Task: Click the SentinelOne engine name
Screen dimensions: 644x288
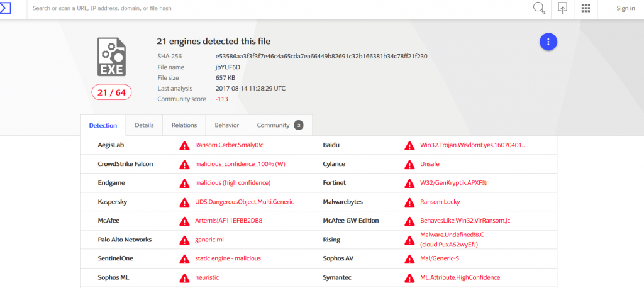Action: (116, 258)
